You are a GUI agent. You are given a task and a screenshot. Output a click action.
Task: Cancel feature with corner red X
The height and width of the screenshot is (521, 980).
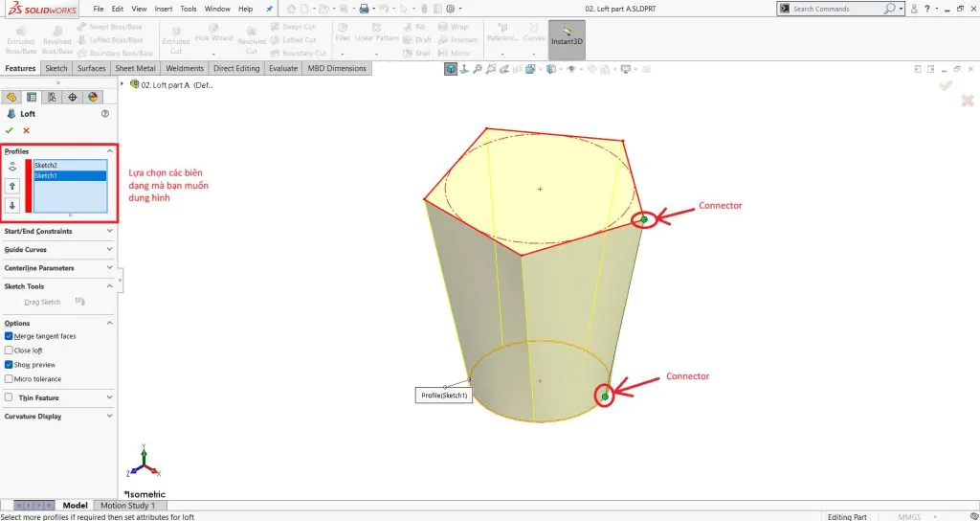968,100
